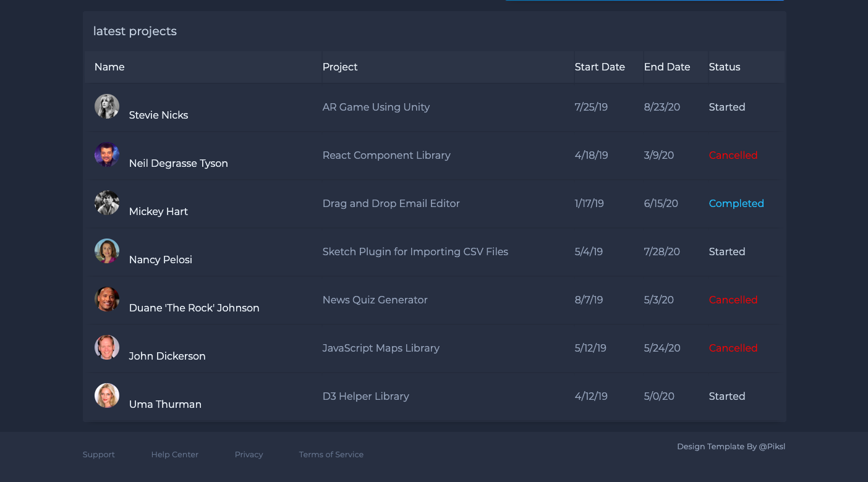Click the Cancelled status for React Component Library
The image size is (868, 482).
point(733,155)
